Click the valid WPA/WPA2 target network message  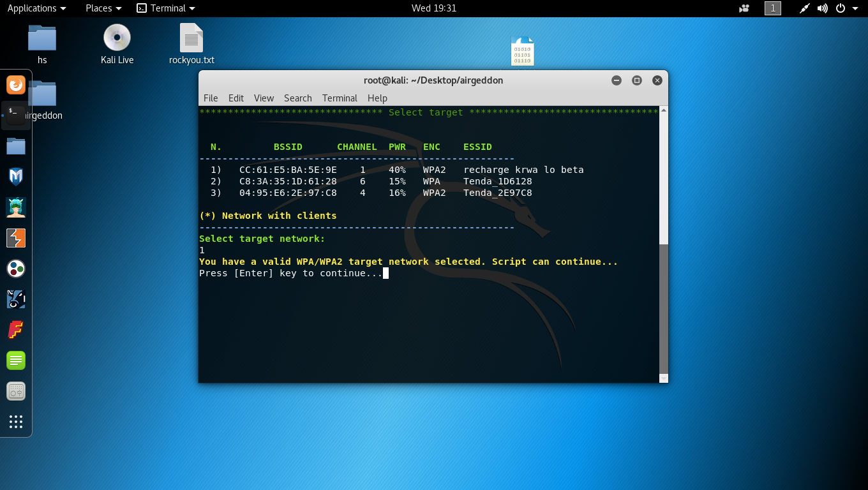(x=408, y=262)
